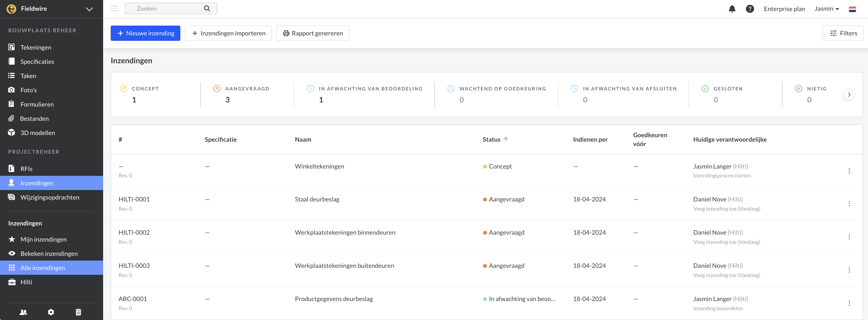Screen dimensions: 868x320
Task: Click the Hilti briefcase icon
Action: click(x=12, y=282)
